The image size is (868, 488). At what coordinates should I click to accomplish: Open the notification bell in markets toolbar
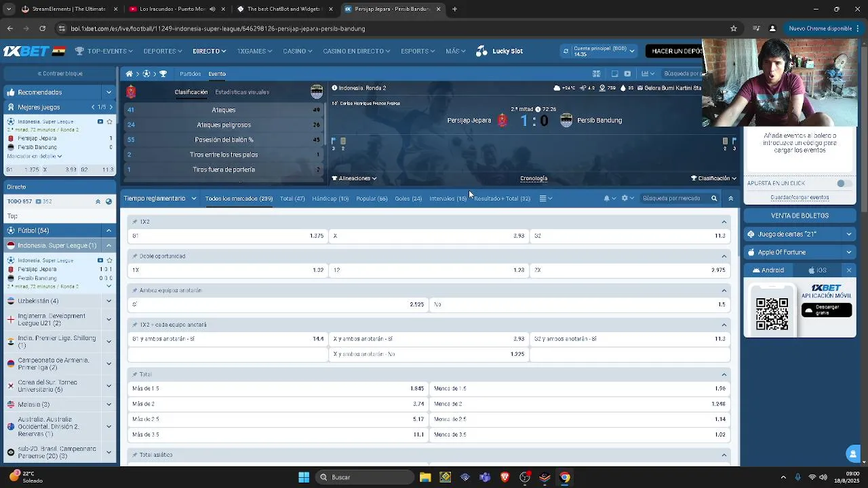coord(606,199)
